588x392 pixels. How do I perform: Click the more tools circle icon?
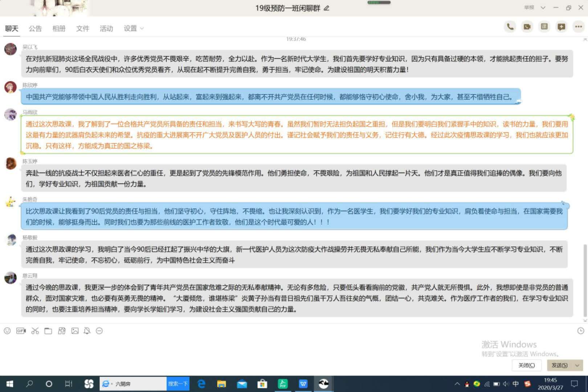click(x=99, y=331)
